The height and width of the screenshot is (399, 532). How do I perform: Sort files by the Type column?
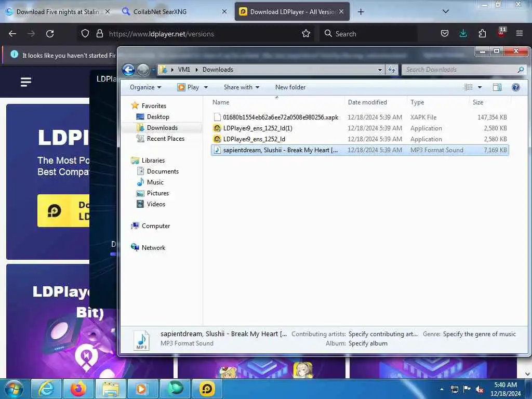click(x=437, y=102)
